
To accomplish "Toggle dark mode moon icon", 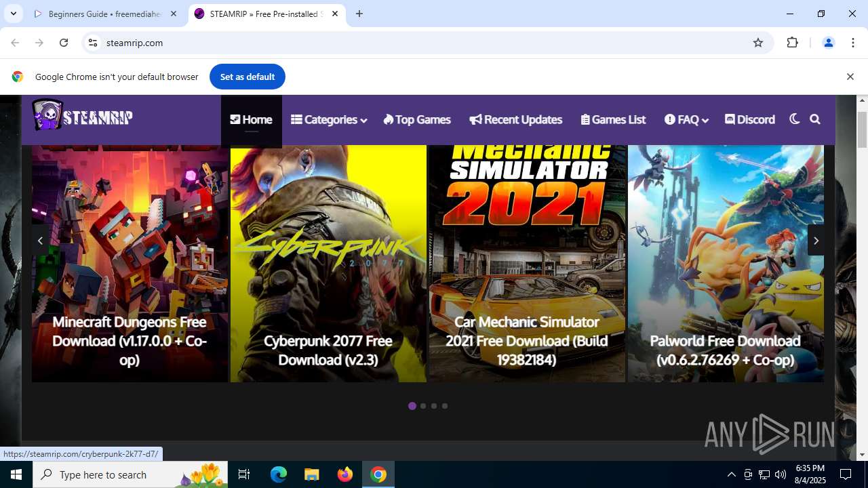I will [795, 119].
